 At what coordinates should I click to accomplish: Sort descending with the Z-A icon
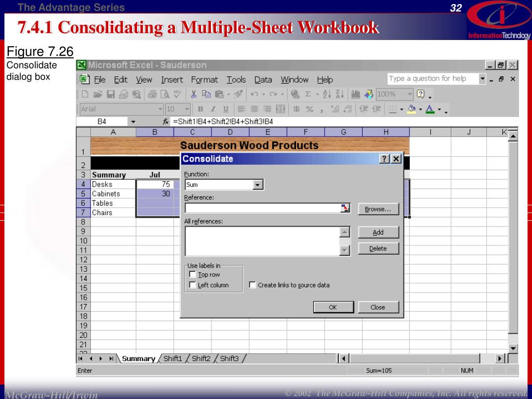(x=340, y=94)
